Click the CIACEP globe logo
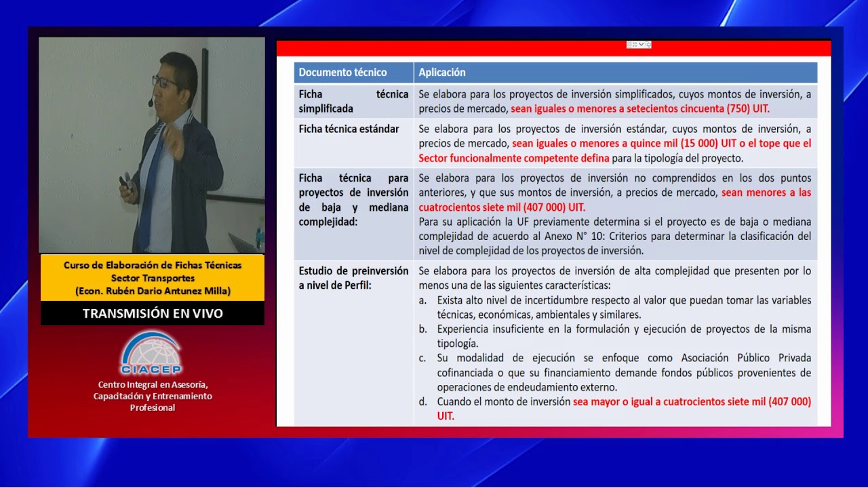 point(152,353)
